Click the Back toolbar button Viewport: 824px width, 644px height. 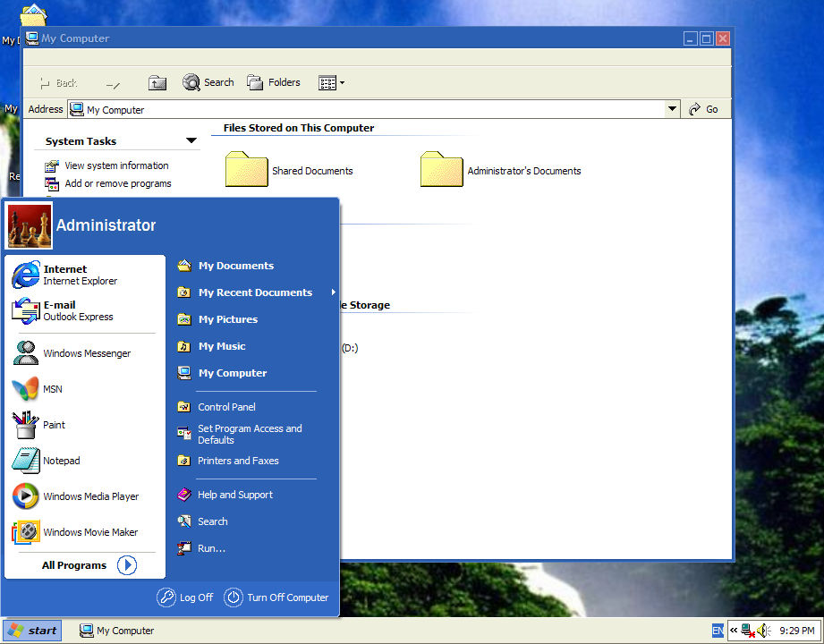[x=58, y=83]
